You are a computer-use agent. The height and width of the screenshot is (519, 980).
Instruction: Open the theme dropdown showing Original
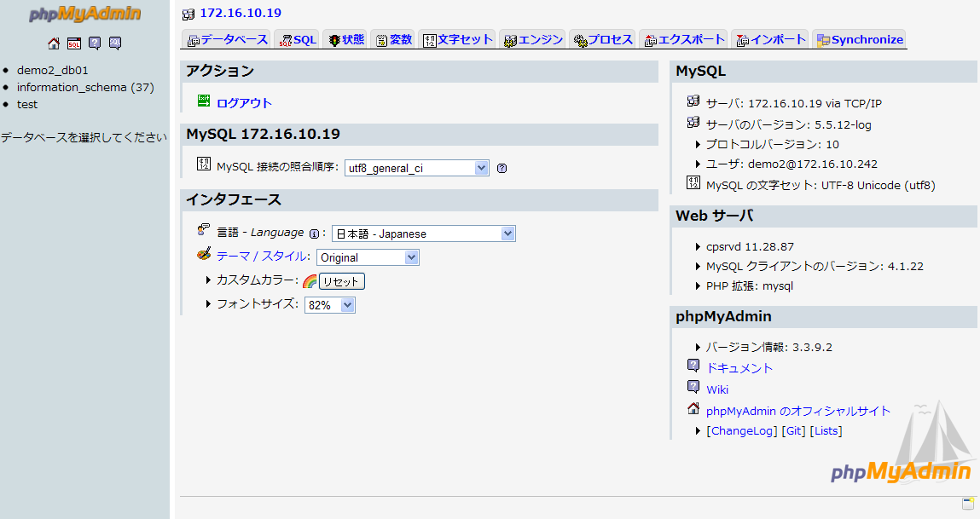[x=368, y=257]
